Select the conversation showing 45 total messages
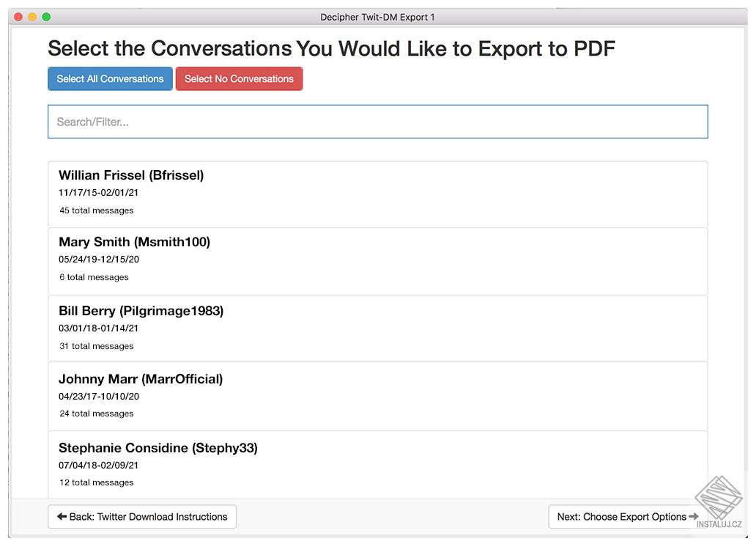The width and height of the screenshot is (756, 544). coord(377,192)
